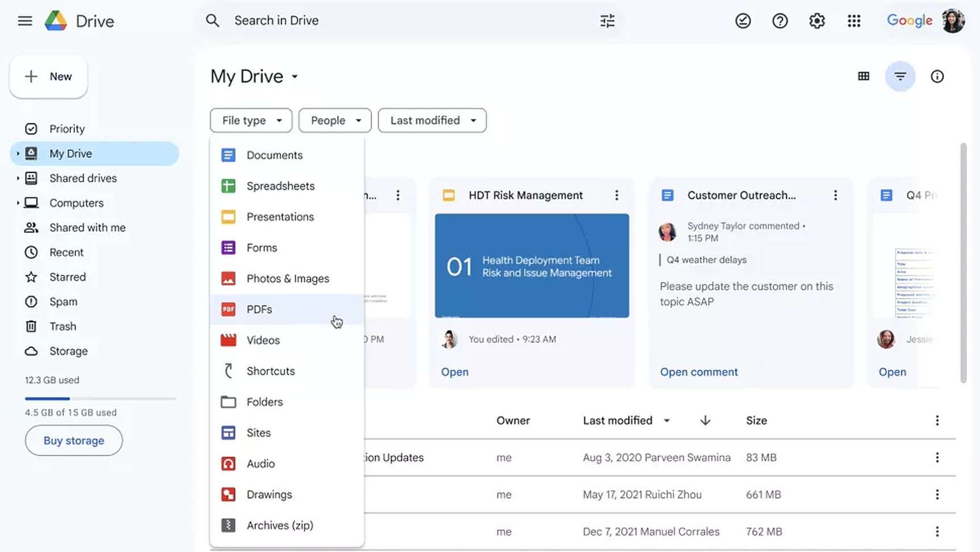
Task: Toggle sort direction arrow in Last modified column
Action: (x=705, y=420)
